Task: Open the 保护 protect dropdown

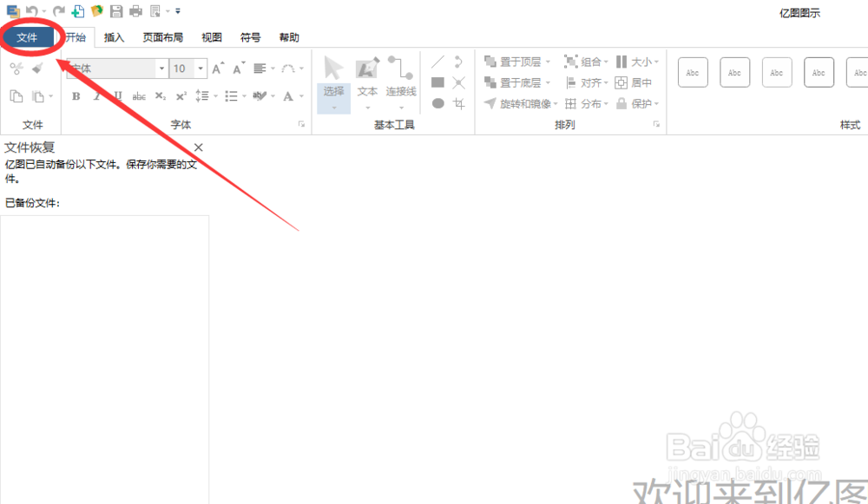Action: click(637, 103)
